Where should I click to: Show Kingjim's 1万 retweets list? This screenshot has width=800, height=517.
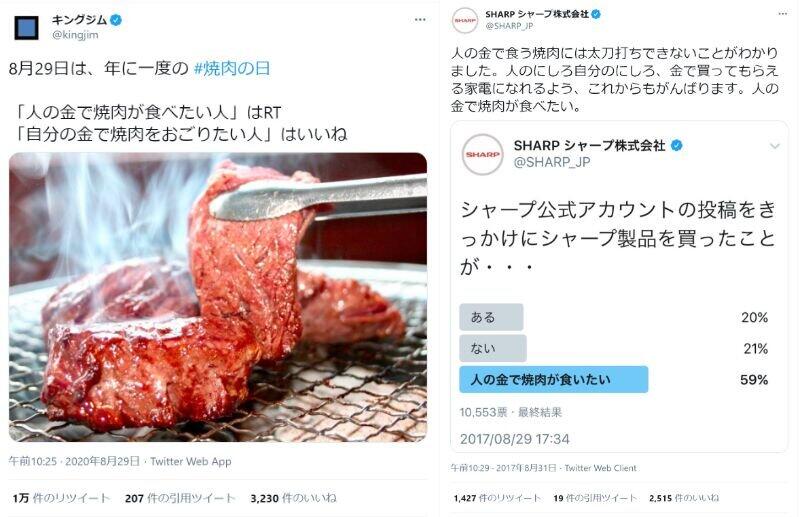coord(61,498)
